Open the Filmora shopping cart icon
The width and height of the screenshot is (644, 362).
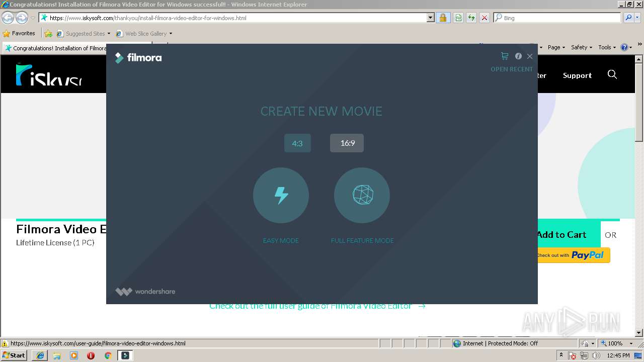coord(505,56)
